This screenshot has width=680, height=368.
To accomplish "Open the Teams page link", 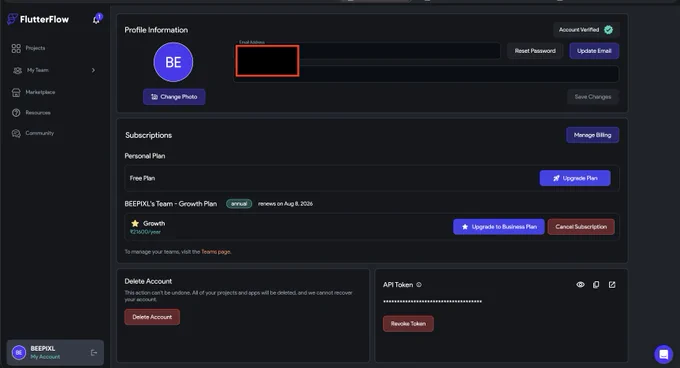I will tap(216, 252).
